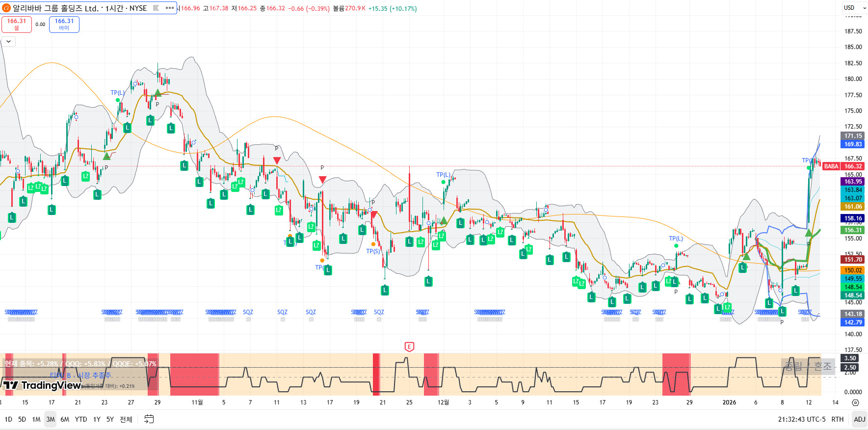Select the 전체 (all) time range
This screenshot has height=430, width=868.
coord(126,419)
